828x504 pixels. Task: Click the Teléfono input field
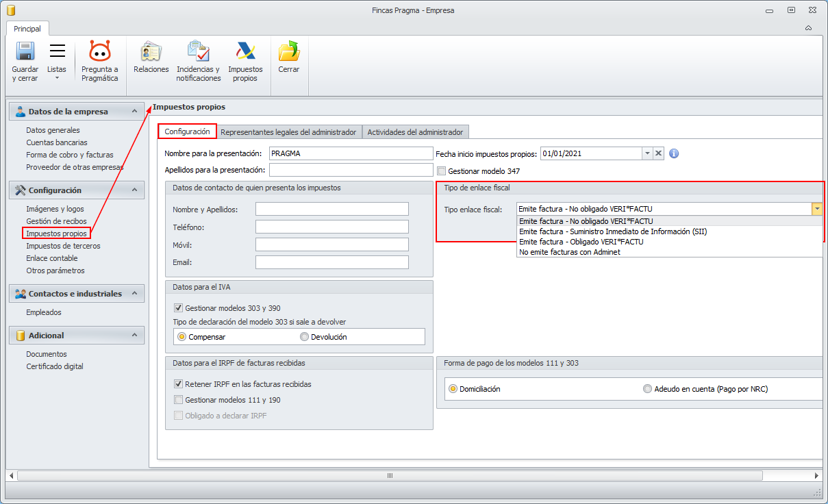pyautogui.click(x=332, y=227)
